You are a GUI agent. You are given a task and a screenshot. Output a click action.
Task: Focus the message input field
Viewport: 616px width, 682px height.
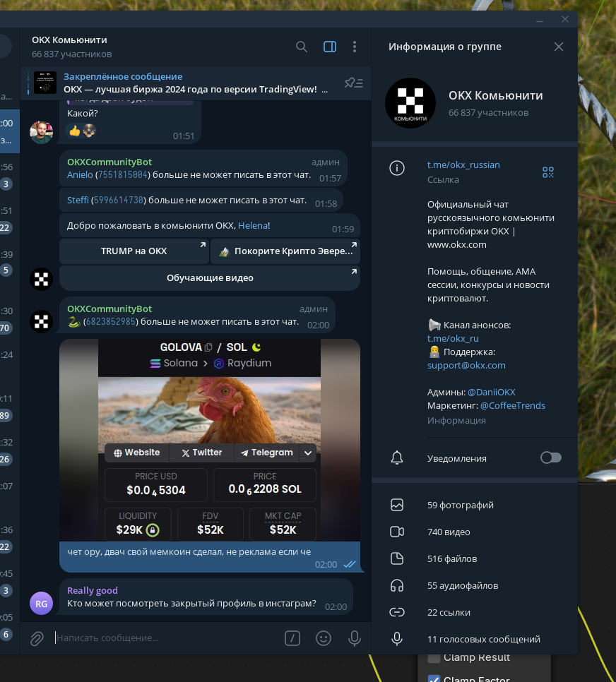pyautogui.click(x=167, y=638)
